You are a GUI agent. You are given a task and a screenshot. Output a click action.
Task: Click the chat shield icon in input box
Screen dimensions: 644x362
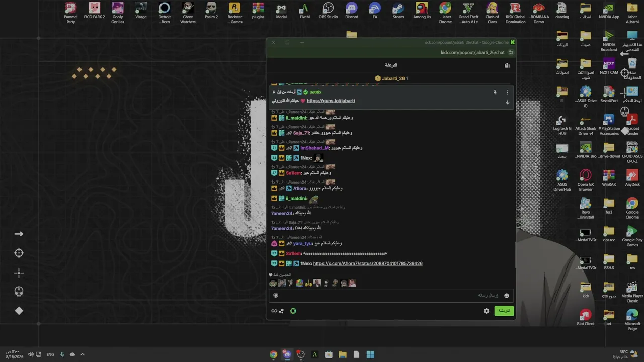coord(275,296)
